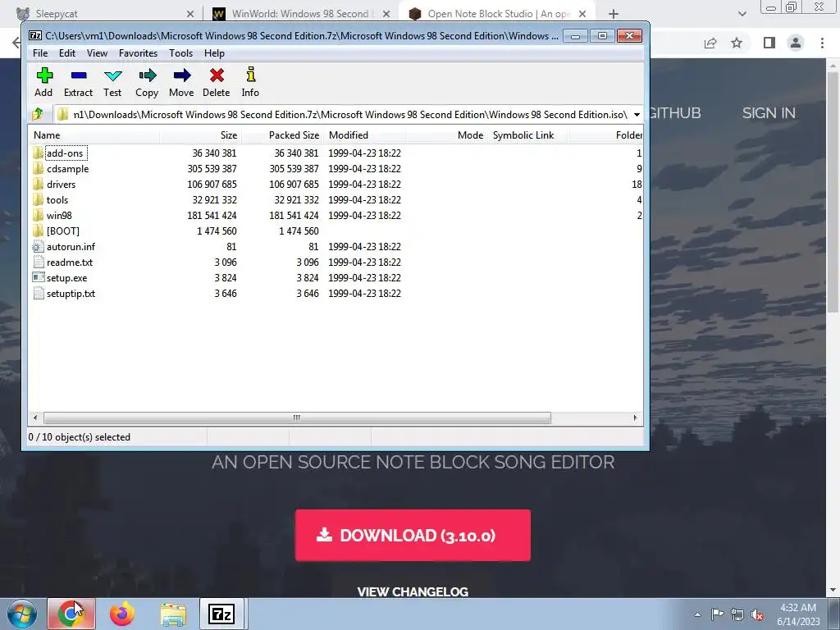
Task: Click the network tray icon
Action: (x=737, y=614)
